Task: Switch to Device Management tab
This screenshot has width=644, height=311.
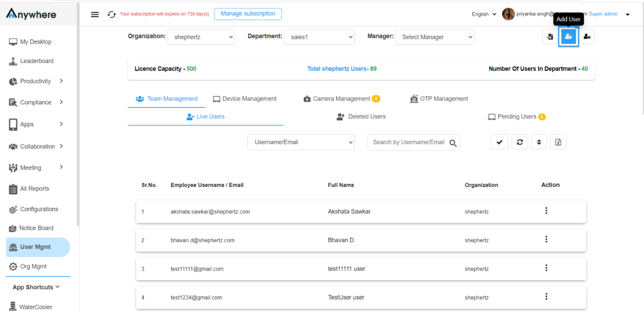Action: pos(245,99)
